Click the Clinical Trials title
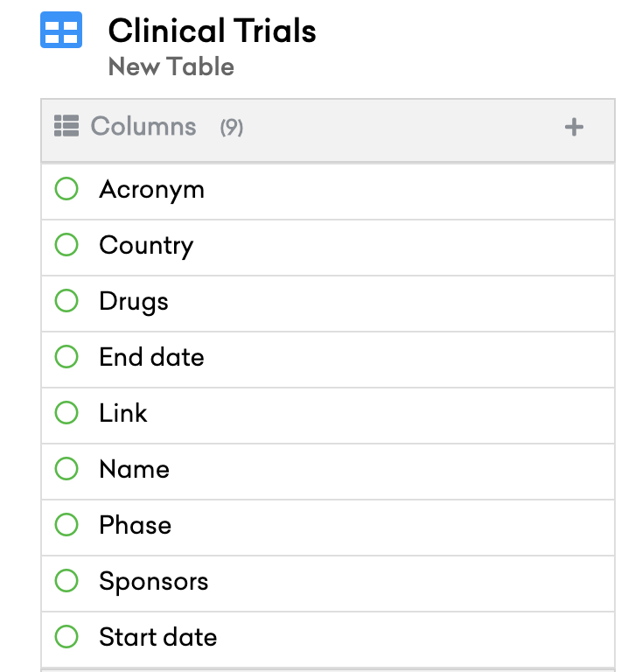The image size is (642, 672). pos(213,31)
